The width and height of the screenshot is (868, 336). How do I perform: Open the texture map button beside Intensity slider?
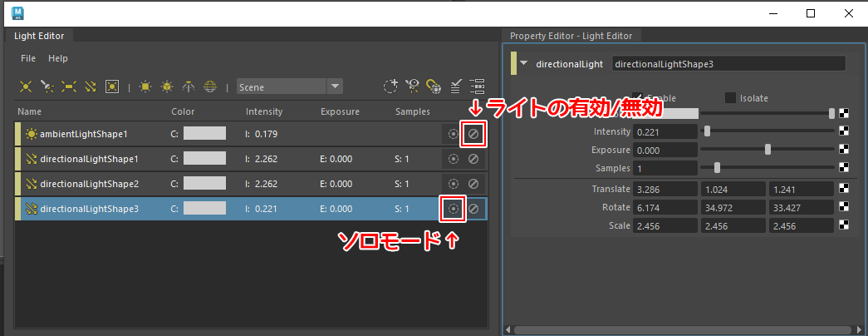pyautogui.click(x=845, y=131)
